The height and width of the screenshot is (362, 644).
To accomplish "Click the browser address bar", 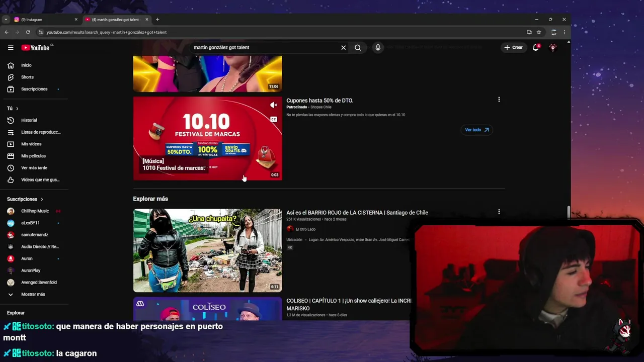I will [282, 32].
